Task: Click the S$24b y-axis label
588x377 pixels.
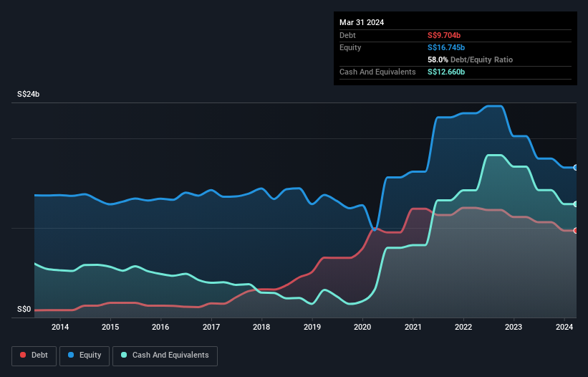Action: tap(28, 94)
